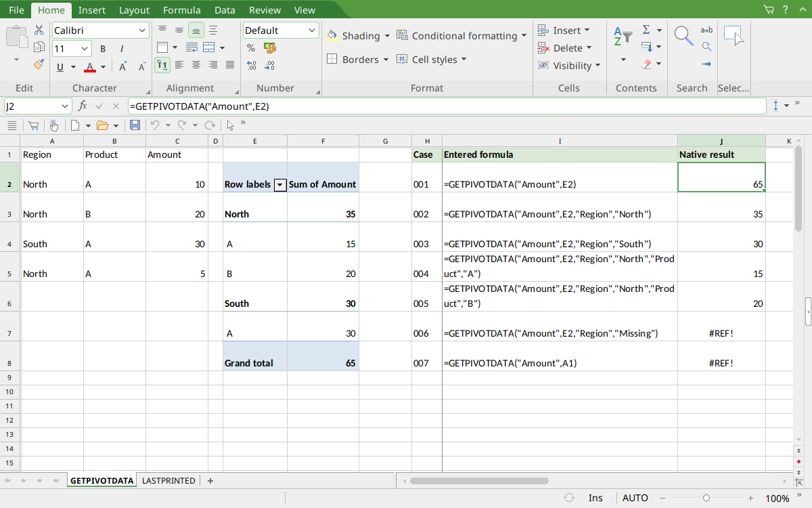The width and height of the screenshot is (812, 508).
Task: Toggle top vertical alignment
Action: point(162,30)
